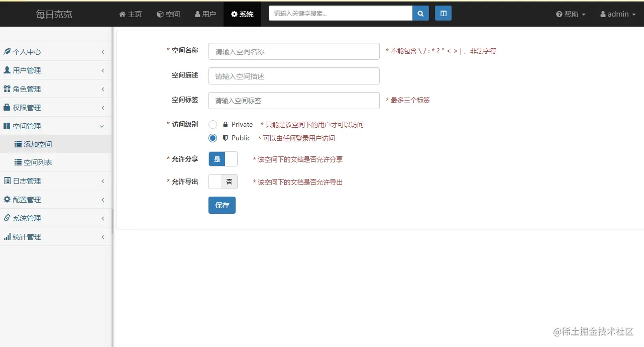
Task: Collapse 空间管理 using its down chevron
Action: 102,126
